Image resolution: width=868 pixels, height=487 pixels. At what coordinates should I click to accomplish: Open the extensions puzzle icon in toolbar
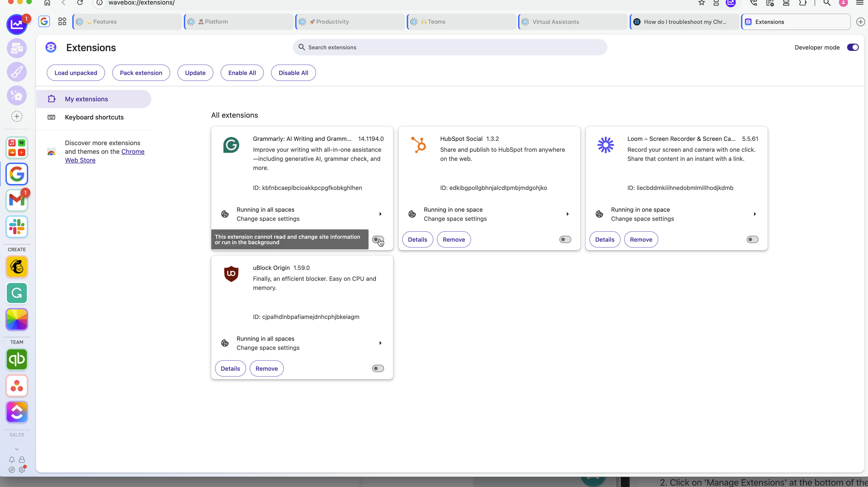(803, 3)
